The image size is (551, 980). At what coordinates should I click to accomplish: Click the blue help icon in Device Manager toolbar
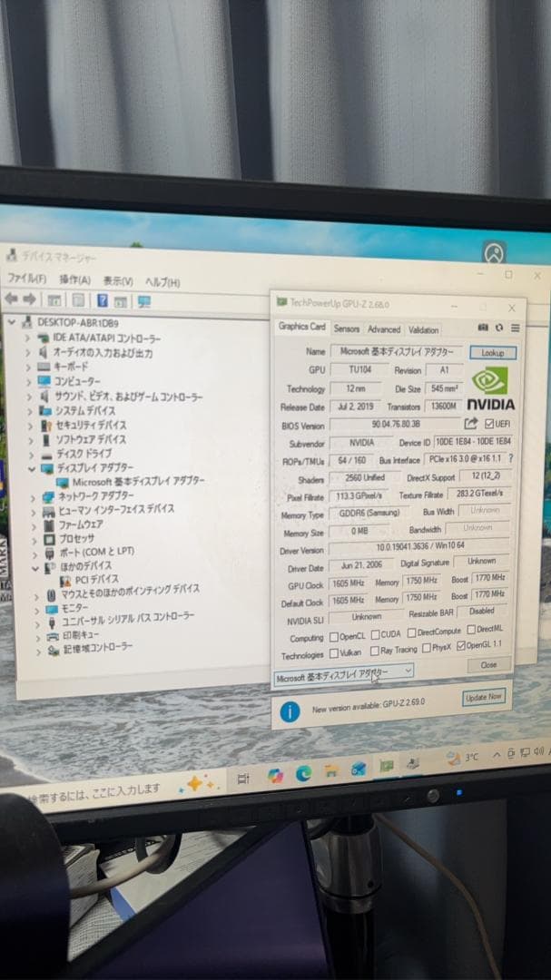click(103, 300)
